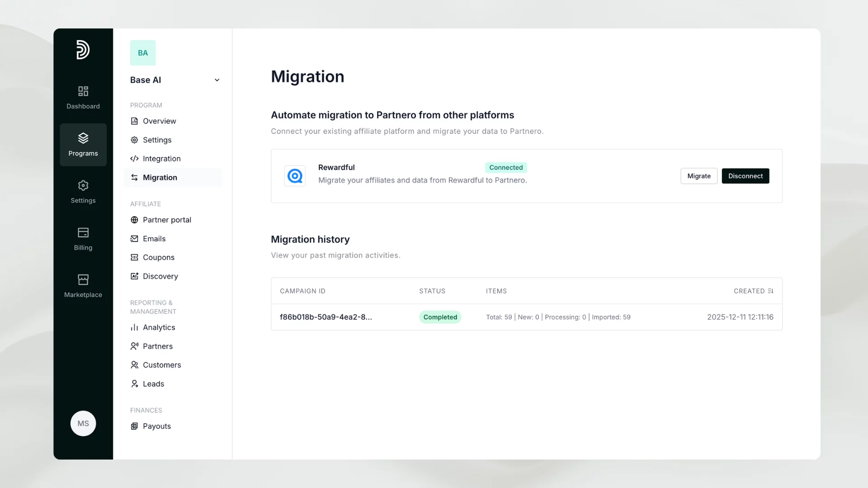Open Marketplace from the sidebar icon

pos(83,279)
